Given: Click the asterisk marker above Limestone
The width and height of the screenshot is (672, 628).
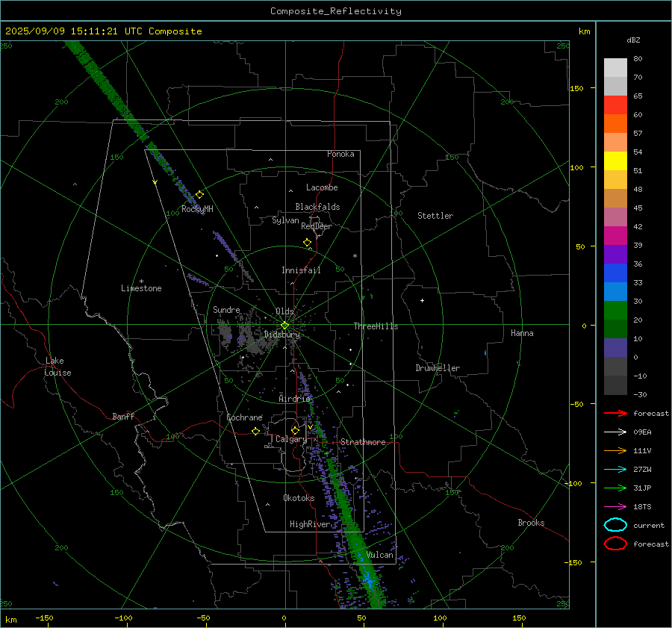Looking at the screenshot, I should [141, 282].
